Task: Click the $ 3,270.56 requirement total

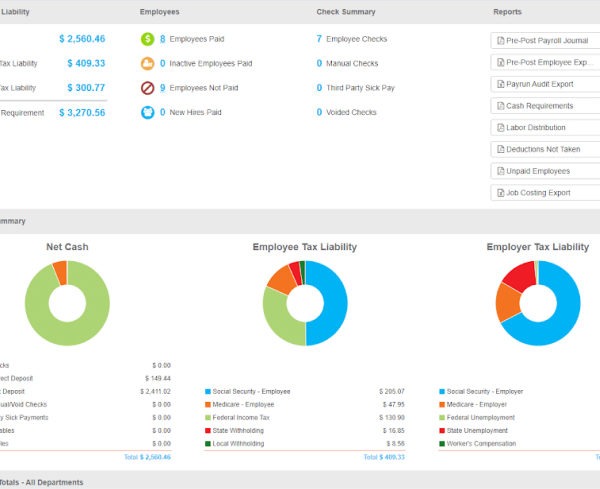Action: pyautogui.click(x=82, y=113)
